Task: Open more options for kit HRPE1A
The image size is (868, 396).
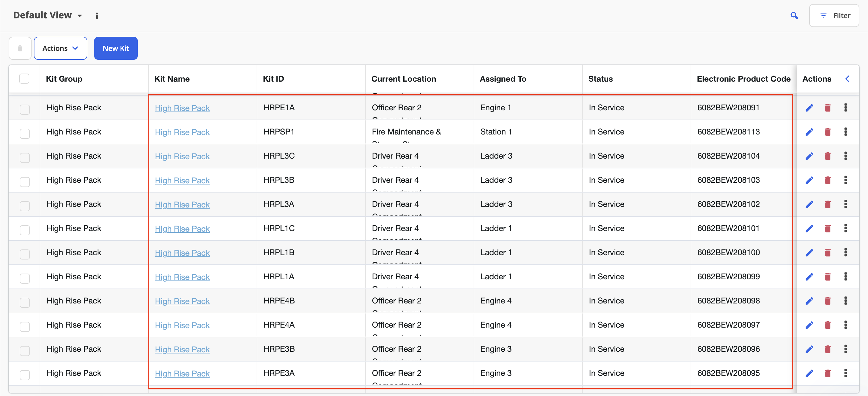Action: pos(845,107)
